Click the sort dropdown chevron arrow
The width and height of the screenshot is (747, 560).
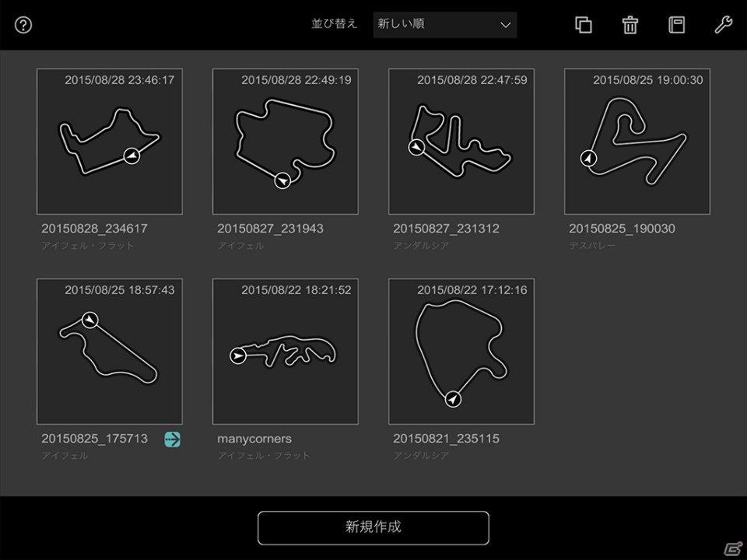pos(506,25)
